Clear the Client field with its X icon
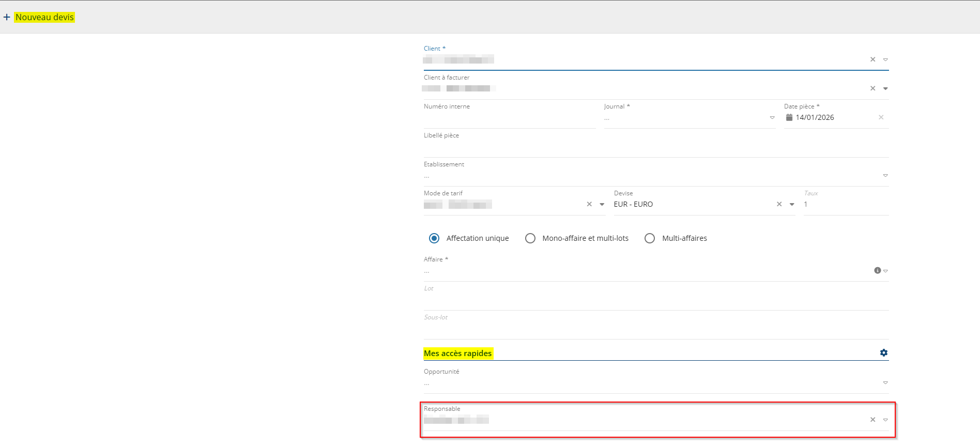This screenshot has width=980, height=446. 872,59
